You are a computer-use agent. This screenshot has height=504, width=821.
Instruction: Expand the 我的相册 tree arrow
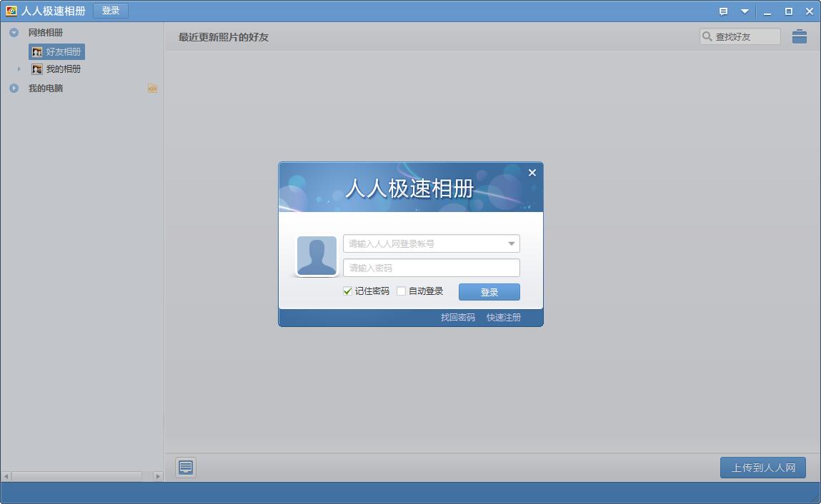19,69
